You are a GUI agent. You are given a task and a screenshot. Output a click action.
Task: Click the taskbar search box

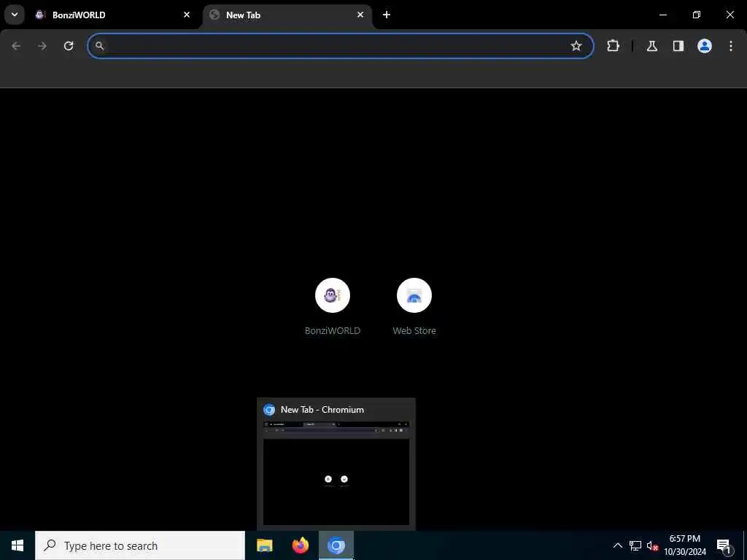click(140, 545)
